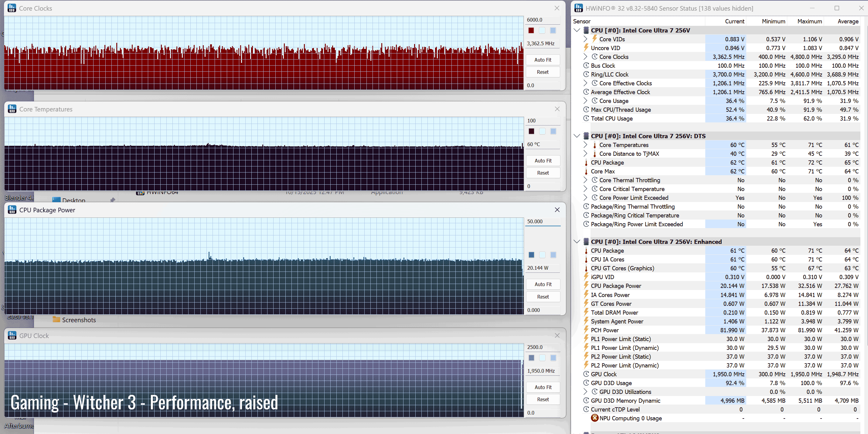Click the clock icon beside GPU Clock sensor
The image size is (868, 434).
click(586, 374)
